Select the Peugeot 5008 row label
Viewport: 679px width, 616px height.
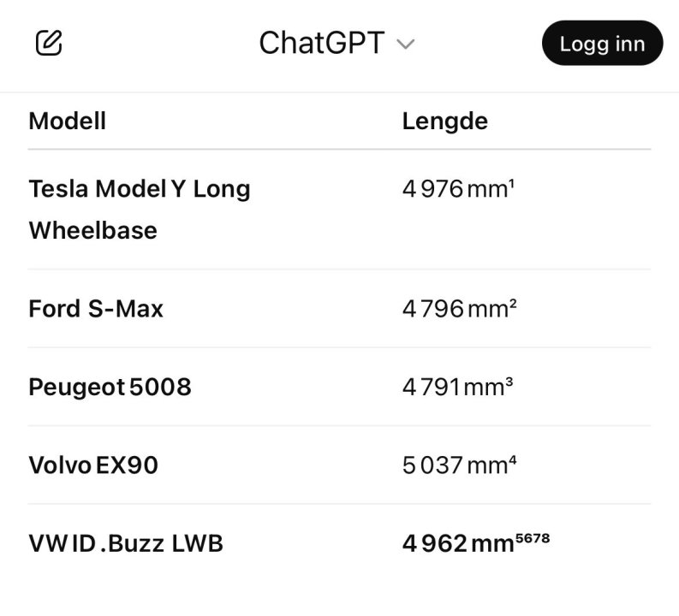point(110,387)
